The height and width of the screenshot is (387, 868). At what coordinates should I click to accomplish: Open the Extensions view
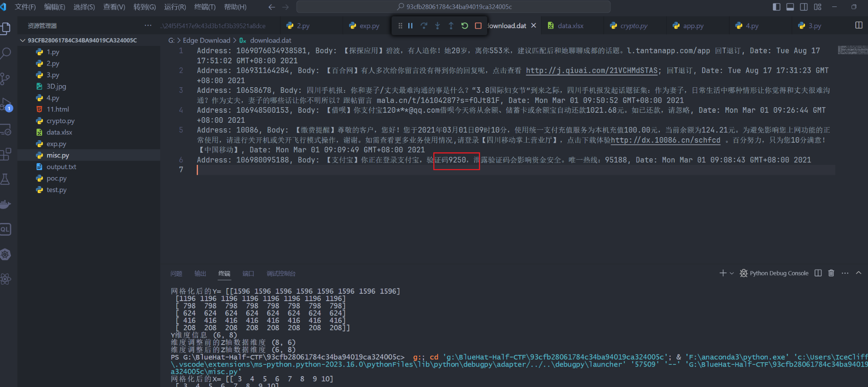tap(6, 154)
